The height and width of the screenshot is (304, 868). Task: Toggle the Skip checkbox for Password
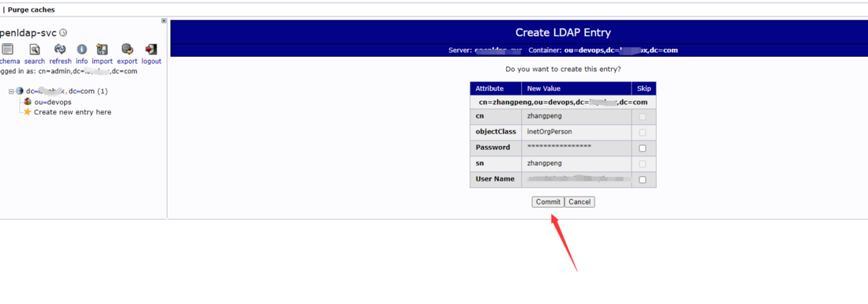coord(642,148)
